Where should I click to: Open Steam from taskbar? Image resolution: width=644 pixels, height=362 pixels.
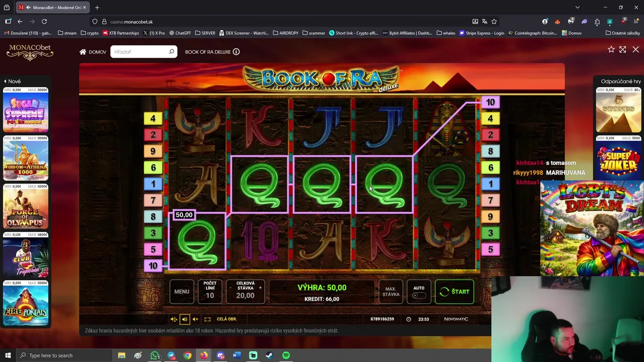coord(269,355)
